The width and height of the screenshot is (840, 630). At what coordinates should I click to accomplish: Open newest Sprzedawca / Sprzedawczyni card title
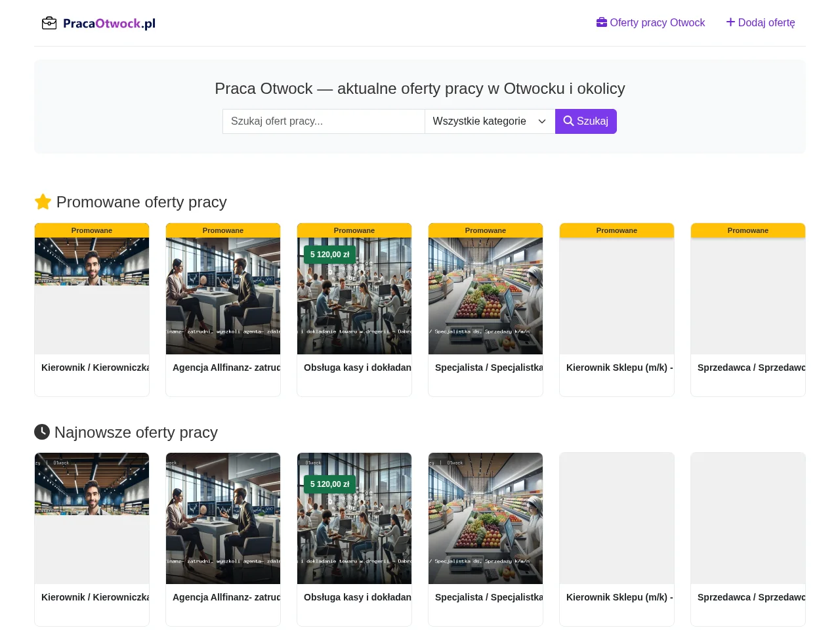pos(751,597)
